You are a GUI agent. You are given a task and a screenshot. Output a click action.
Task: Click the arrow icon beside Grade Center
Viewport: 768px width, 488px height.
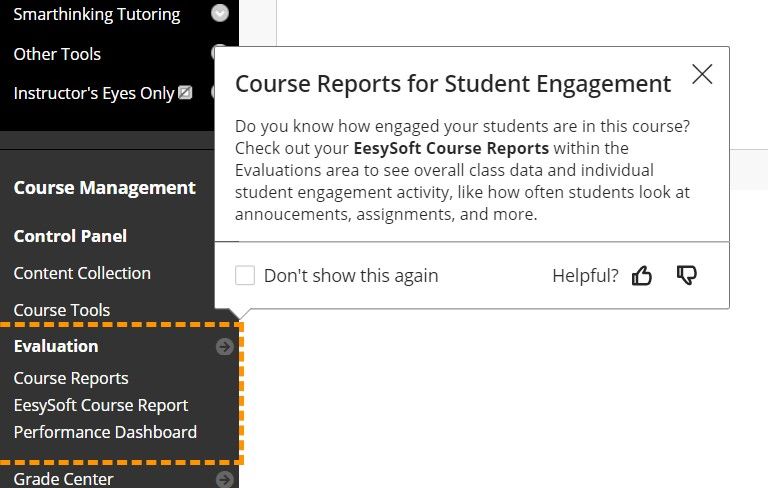225,479
